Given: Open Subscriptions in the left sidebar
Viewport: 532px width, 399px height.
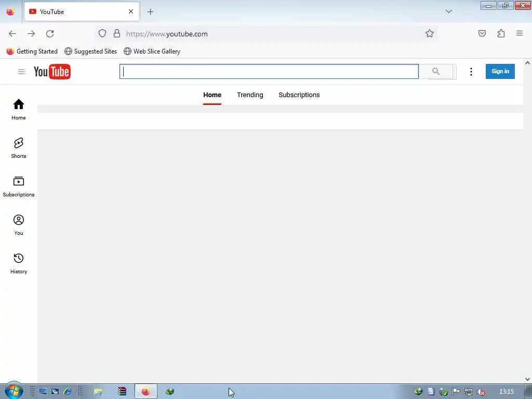Looking at the screenshot, I should pos(19,187).
